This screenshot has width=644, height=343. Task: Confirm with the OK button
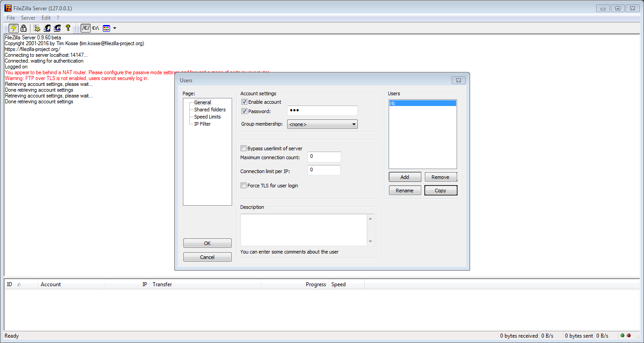coord(208,243)
